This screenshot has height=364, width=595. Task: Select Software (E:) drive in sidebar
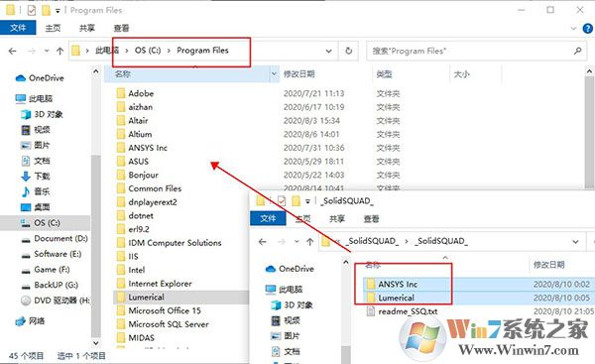pos(52,254)
